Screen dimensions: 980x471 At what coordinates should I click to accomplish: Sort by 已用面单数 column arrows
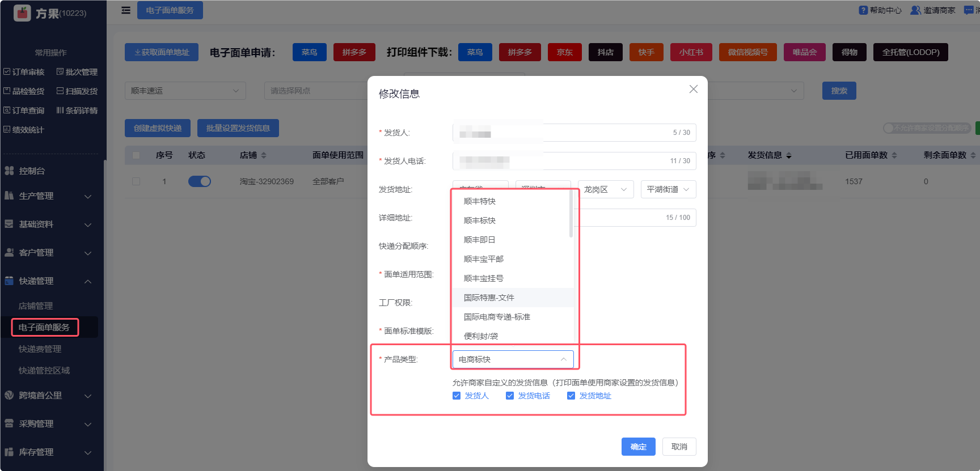coord(894,155)
